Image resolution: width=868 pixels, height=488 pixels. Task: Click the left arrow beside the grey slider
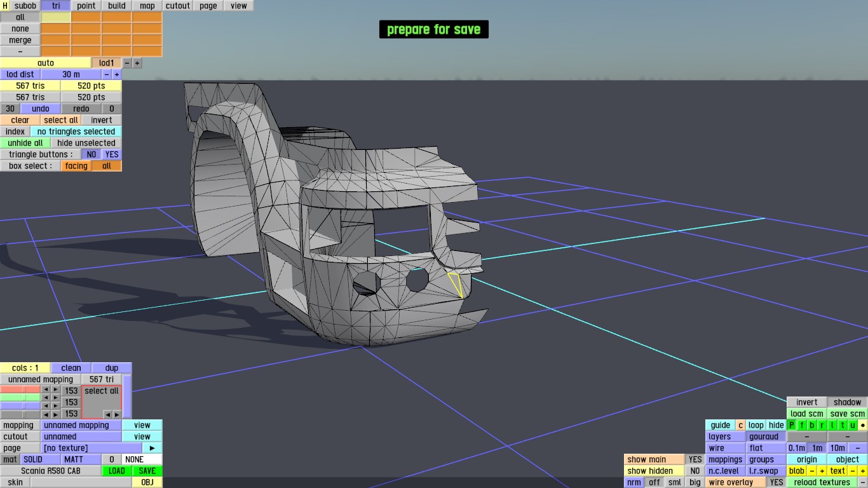point(46,414)
